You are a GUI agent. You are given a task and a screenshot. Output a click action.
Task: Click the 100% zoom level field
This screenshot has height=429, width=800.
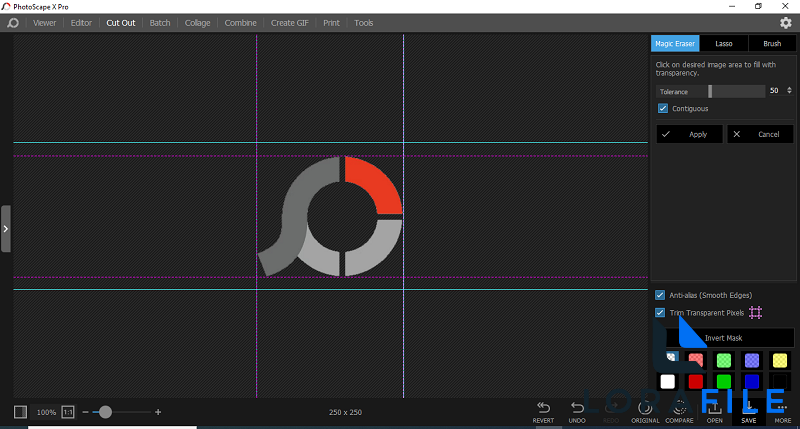point(46,412)
